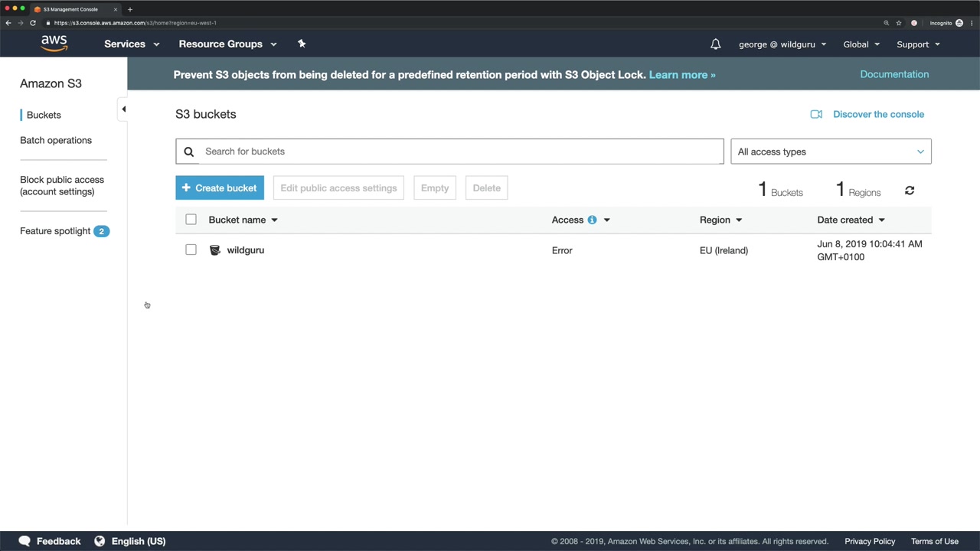Change language via English (US)

pyautogui.click(x=139, y=541)
